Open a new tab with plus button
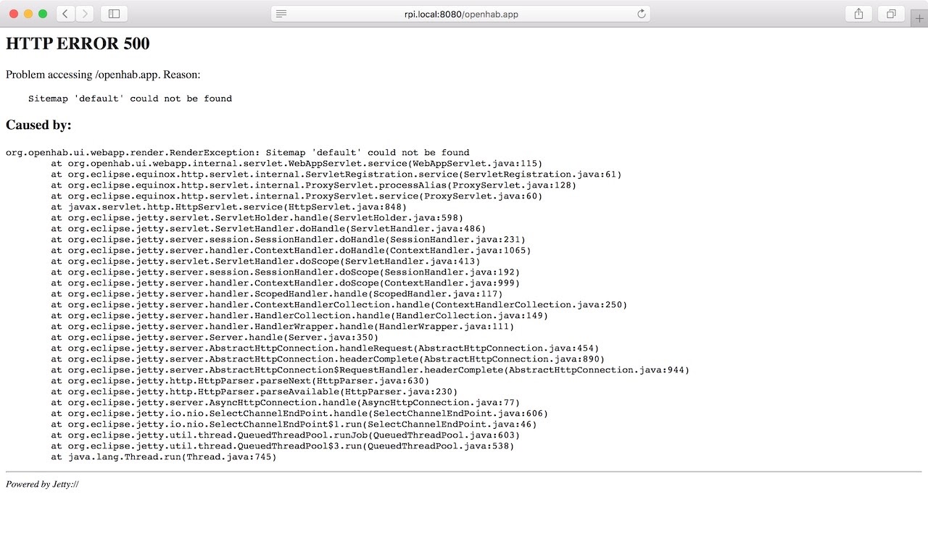This screenshot has height=560, width=928. pyautogui.click(x=919, y=19)
